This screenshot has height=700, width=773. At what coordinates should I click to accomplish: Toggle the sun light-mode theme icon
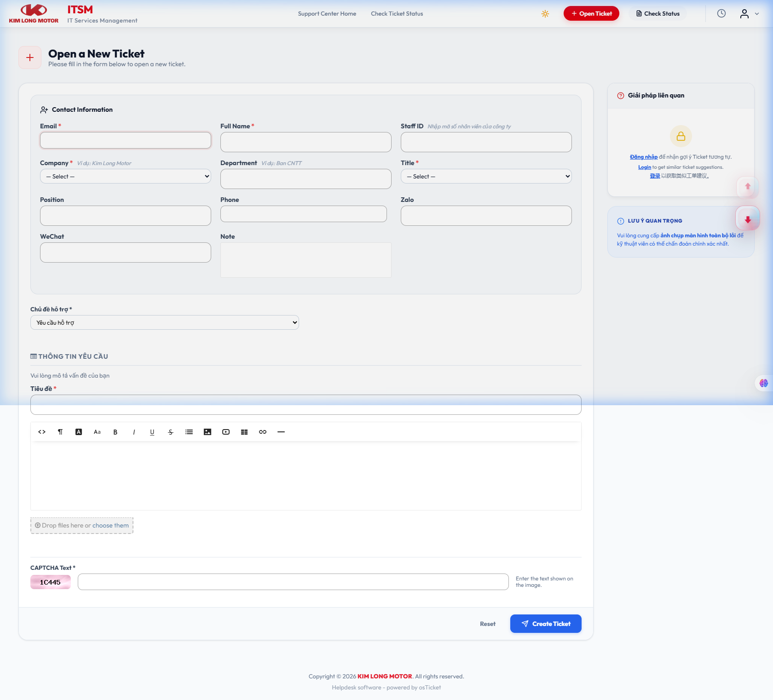[x=545, y=14]
